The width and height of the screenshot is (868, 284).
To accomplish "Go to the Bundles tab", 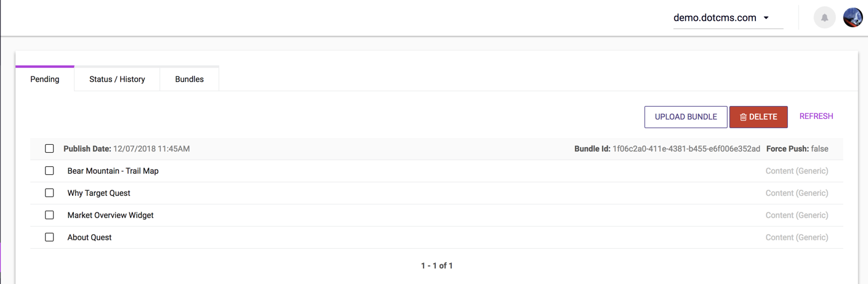I will click(189, 79).
